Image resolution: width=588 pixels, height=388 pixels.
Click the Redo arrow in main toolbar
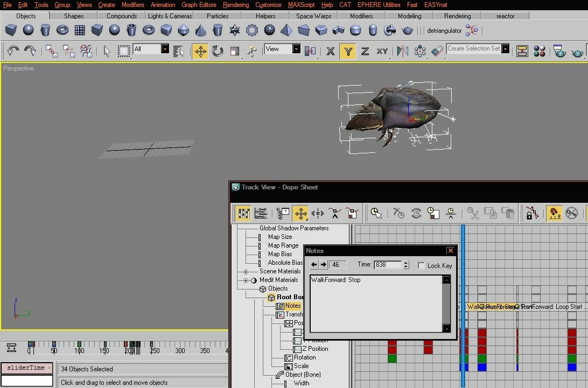click(30, 51)
